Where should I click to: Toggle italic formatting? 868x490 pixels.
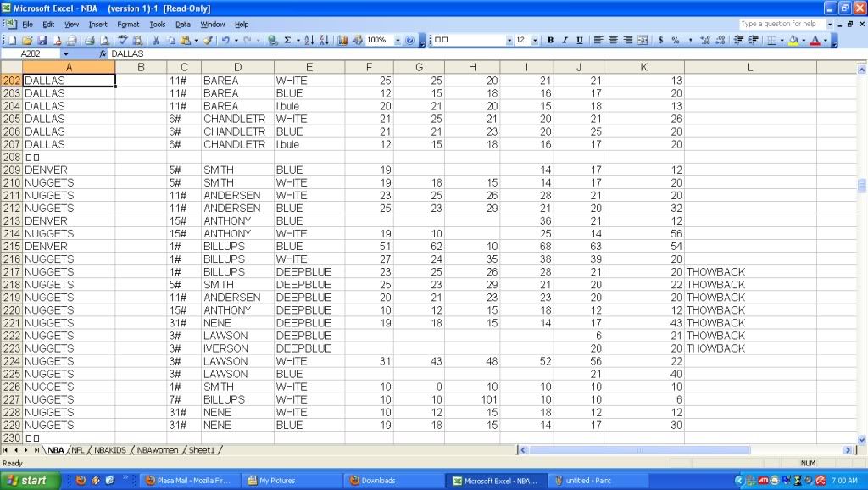(x=565, y=40)
